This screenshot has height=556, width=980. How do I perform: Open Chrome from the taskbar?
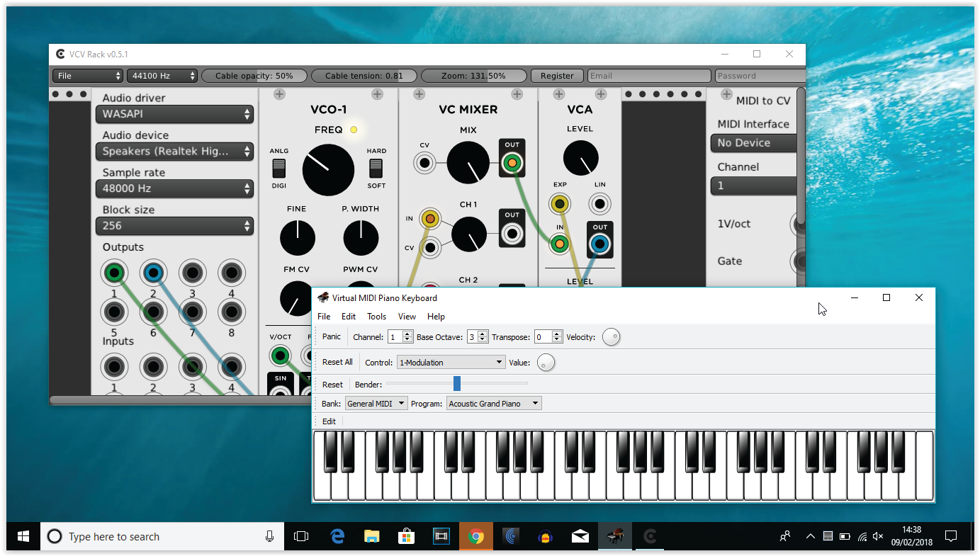click(x=475, y=537)
